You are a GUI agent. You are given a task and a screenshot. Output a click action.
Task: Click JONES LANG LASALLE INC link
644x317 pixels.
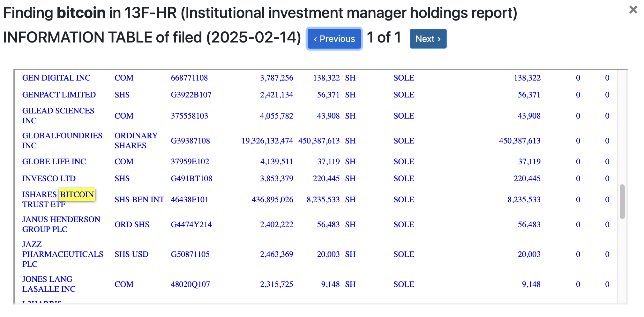pos(49,284)
